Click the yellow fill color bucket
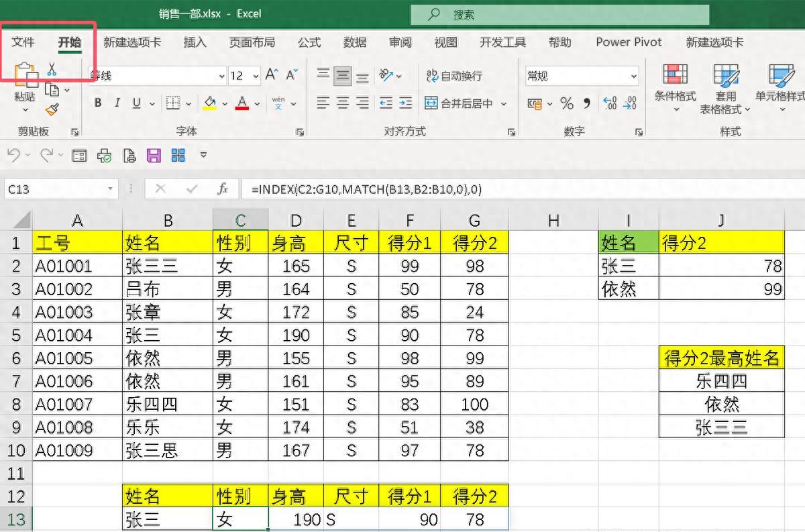 point(210,103)
